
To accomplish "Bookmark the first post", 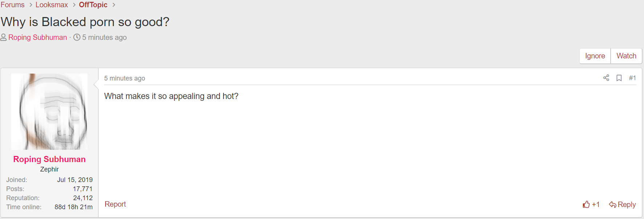I will (x=619, y=78).
